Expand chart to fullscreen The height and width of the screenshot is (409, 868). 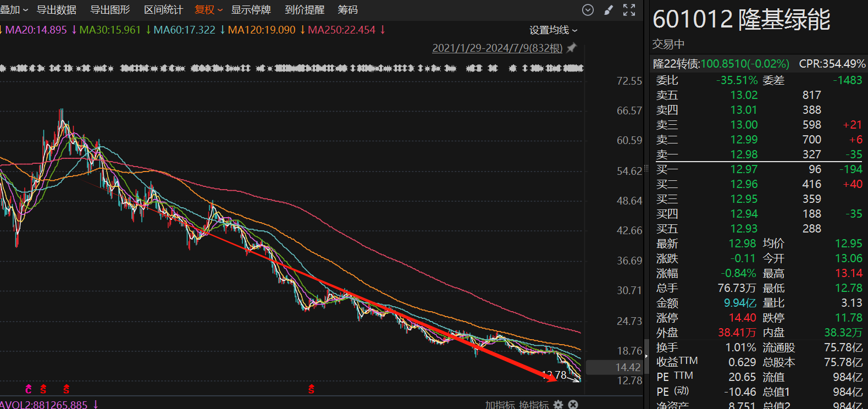pos(629,10)
